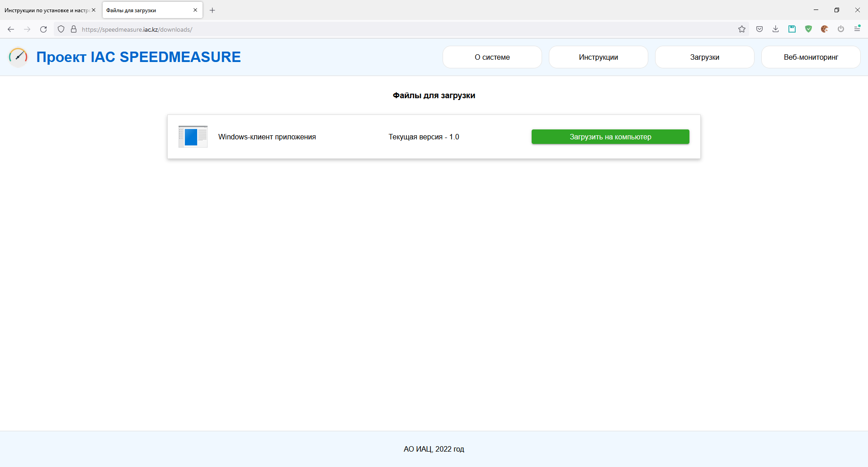
Task: Open the tracking protection shield icon
Action: [61, 29]
